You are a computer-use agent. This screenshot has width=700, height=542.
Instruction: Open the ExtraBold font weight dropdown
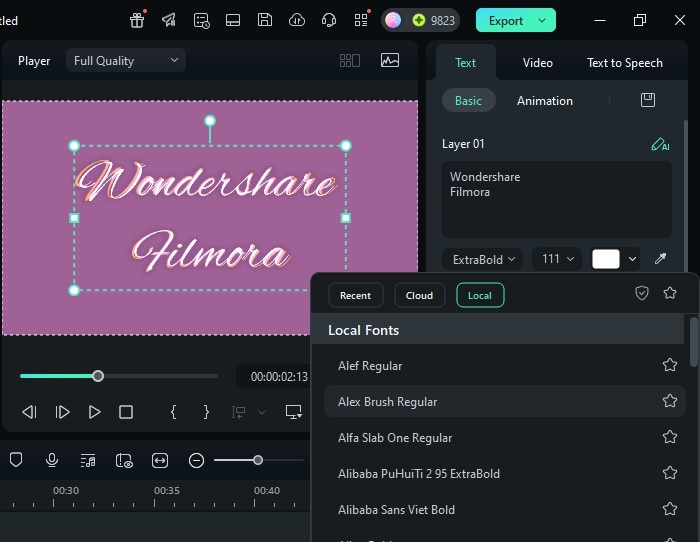click(482, 259)
